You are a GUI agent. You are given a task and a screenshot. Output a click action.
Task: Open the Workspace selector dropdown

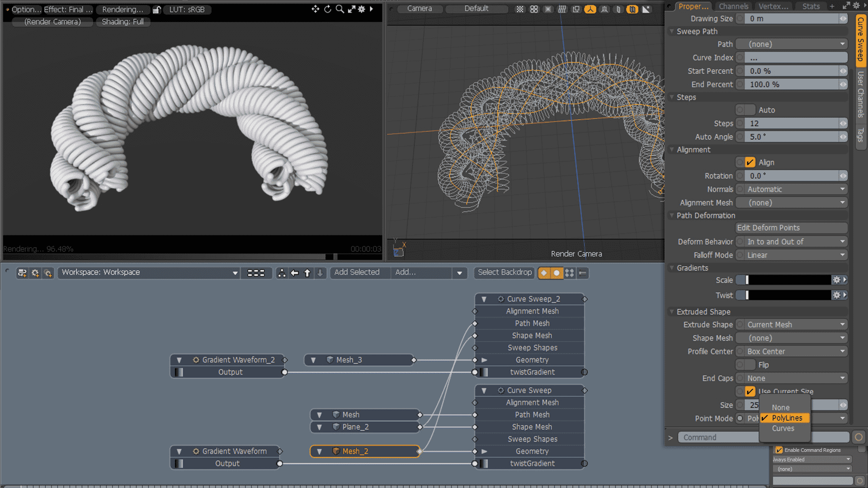coord(148,272)
